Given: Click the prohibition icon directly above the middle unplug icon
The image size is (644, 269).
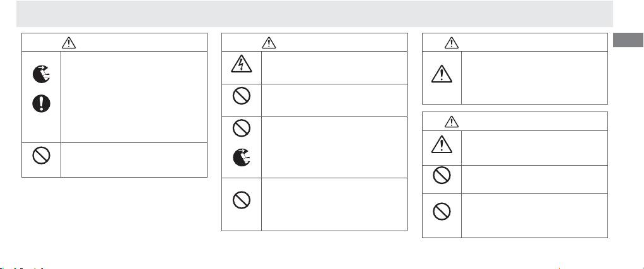Looking at the screenshot, I should coord(241,129).
